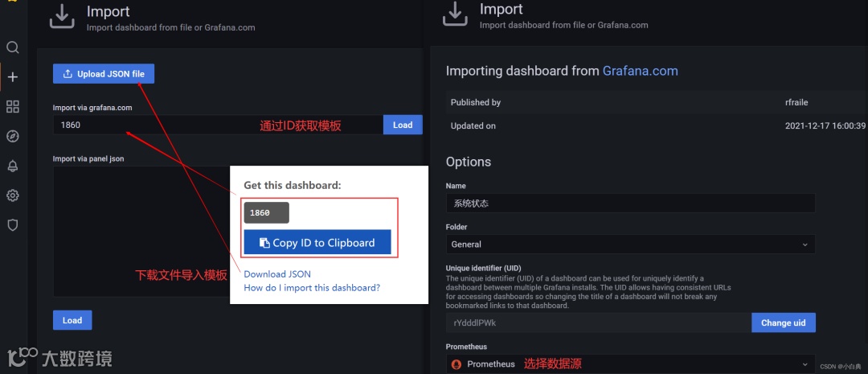Click the Options section heading
The height and width of the screenshot is (374, 868).
pyautogui.click(x=469, y=162)
